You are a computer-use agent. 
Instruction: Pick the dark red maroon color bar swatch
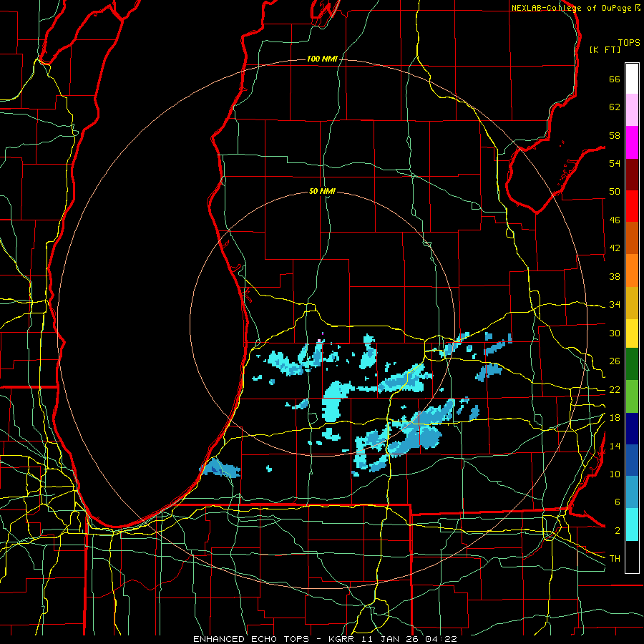click(632, 175)
